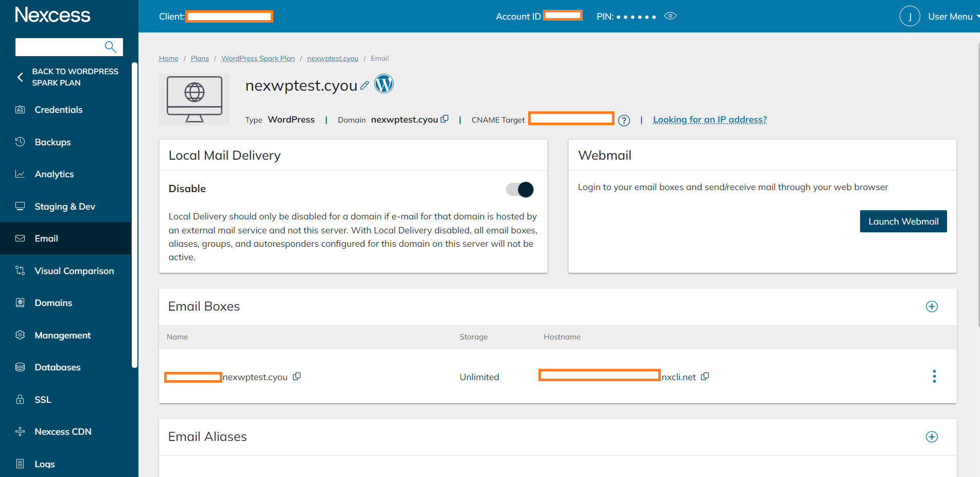
Task: Click the Staging & Dev monitor icon
Action: tap(20, 206)
